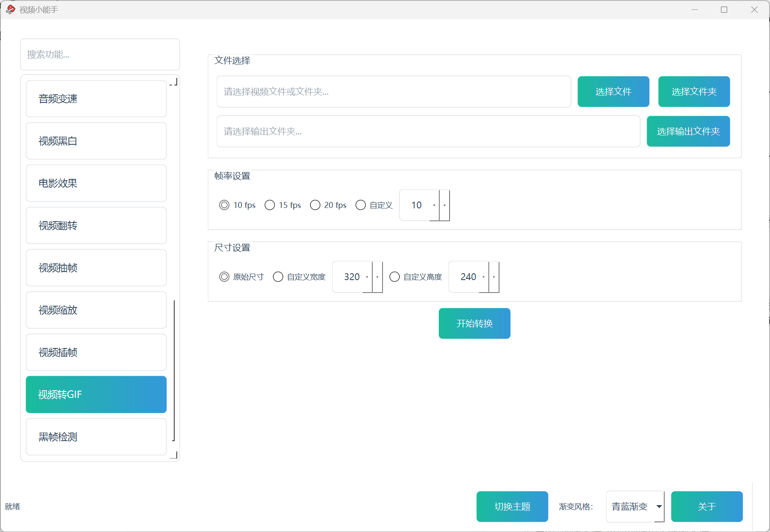Open the 关于 about button
770x532 pixels.
(x=707, y=507)
